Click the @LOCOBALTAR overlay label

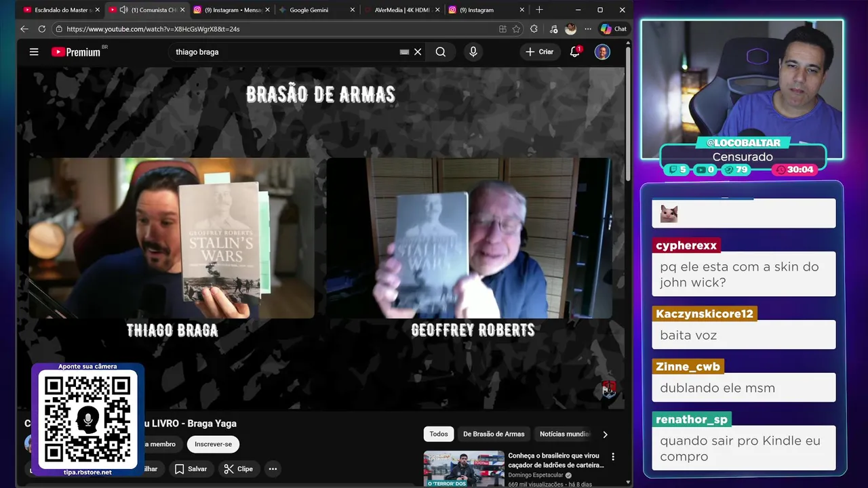click(743, 143)
